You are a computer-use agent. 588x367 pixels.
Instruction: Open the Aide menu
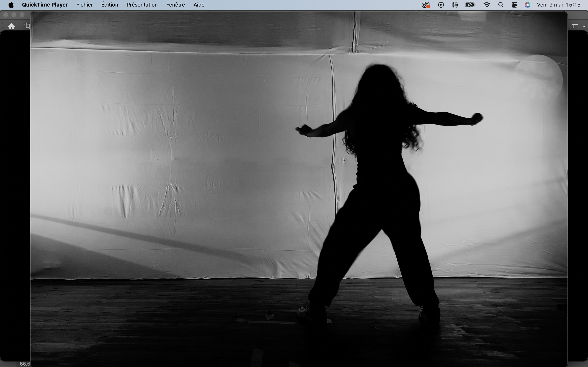pos(199,5)
